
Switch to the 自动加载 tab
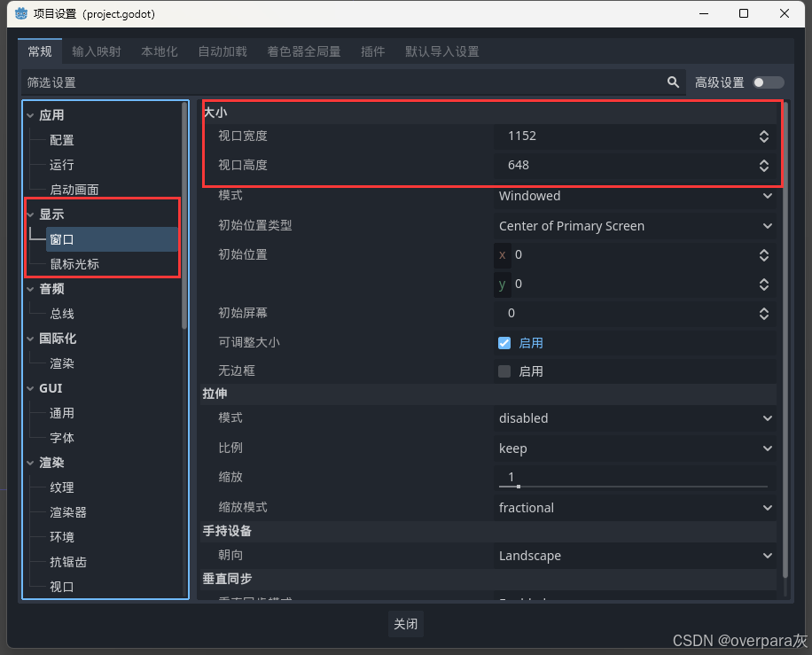click(222, 51)
